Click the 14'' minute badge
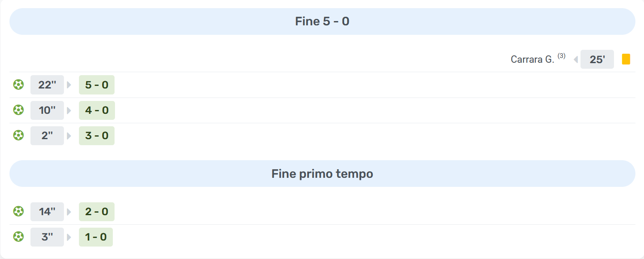The image size is (644, 259). (47, 212)
